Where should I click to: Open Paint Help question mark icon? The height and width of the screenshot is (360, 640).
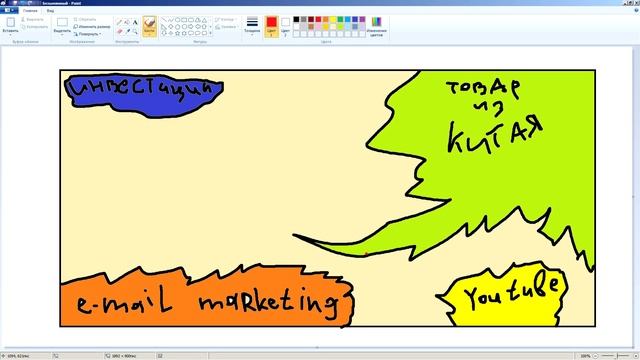(636, 10)
